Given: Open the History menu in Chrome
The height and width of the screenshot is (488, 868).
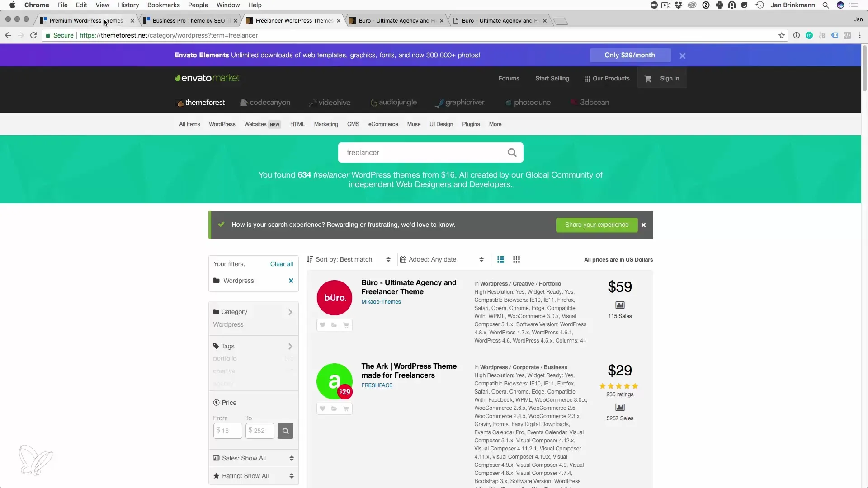Looking at the screenshot, I should [x=128, y=5].
